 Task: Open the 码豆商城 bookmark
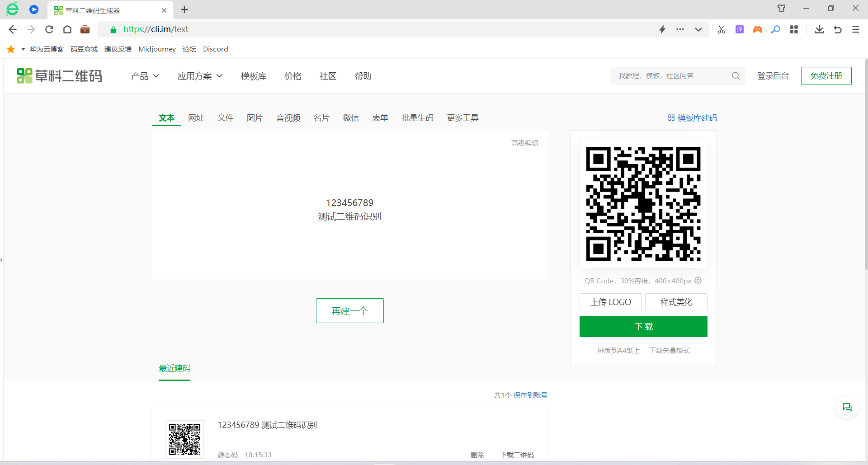[x=84, y=49]
